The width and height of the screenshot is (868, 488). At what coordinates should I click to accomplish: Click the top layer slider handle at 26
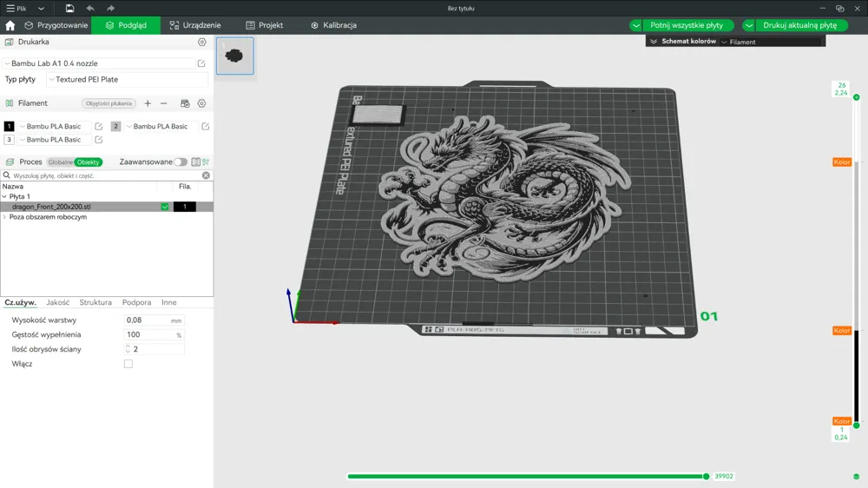click(x=857, y=97)
